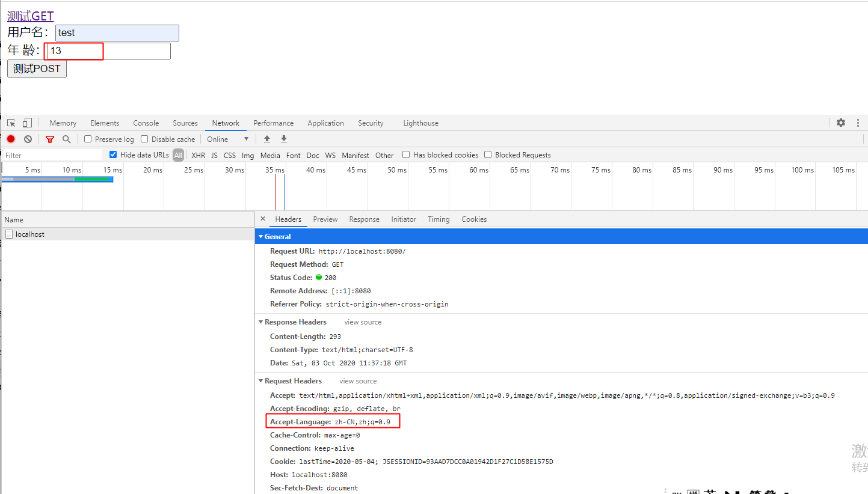The image size is (868, 494).
Task: Filter requests by Manifest
Action: click(x=356, y=155)
